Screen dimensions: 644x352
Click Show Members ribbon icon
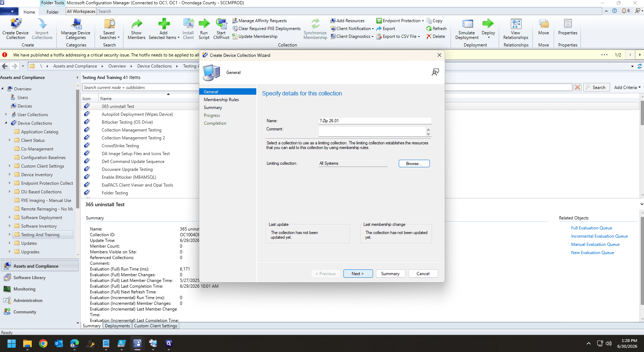point(136,29)
